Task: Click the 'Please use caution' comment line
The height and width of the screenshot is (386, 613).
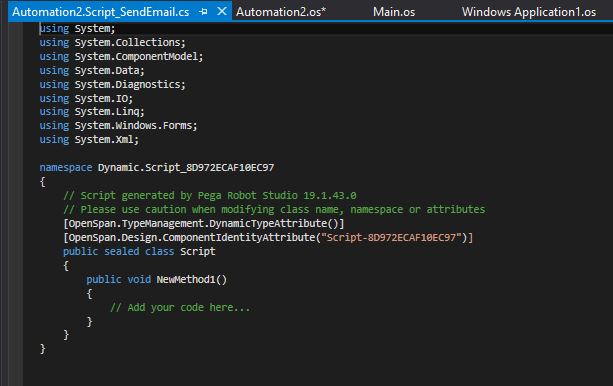Action: point(274,209)
